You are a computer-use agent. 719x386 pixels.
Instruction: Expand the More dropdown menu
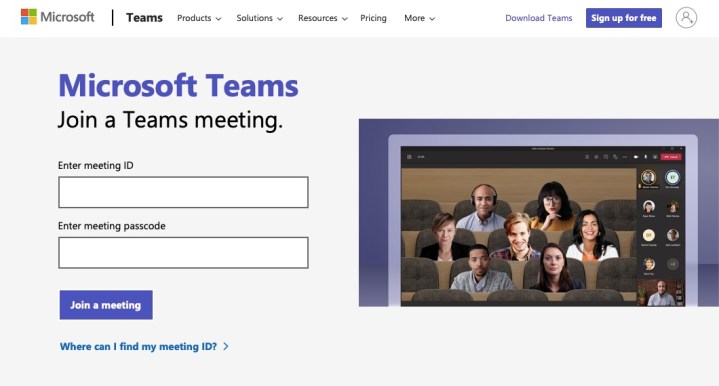coord(419,18)
